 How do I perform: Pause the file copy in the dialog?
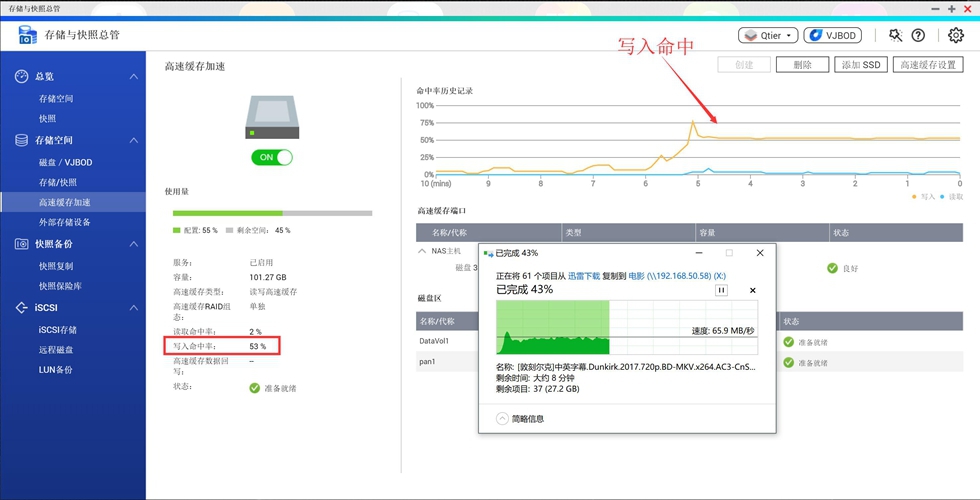[x=721, y=290]
